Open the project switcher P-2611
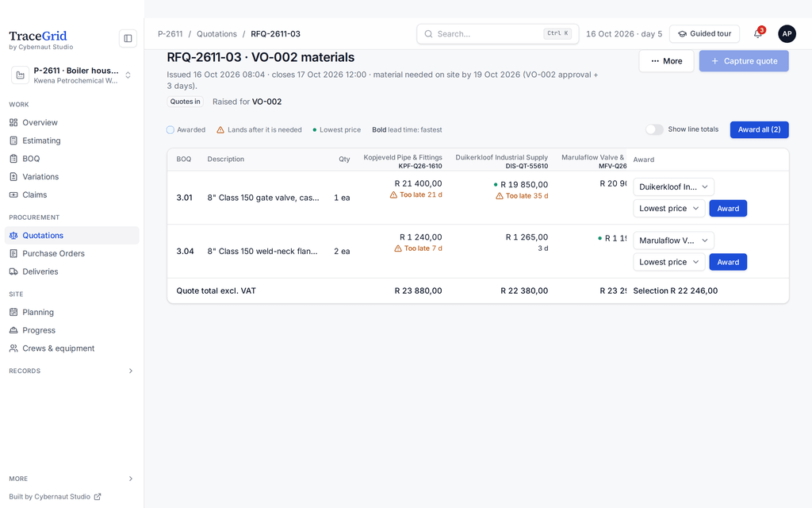Viewport: 812px width, 508px height. coord(71,75)
